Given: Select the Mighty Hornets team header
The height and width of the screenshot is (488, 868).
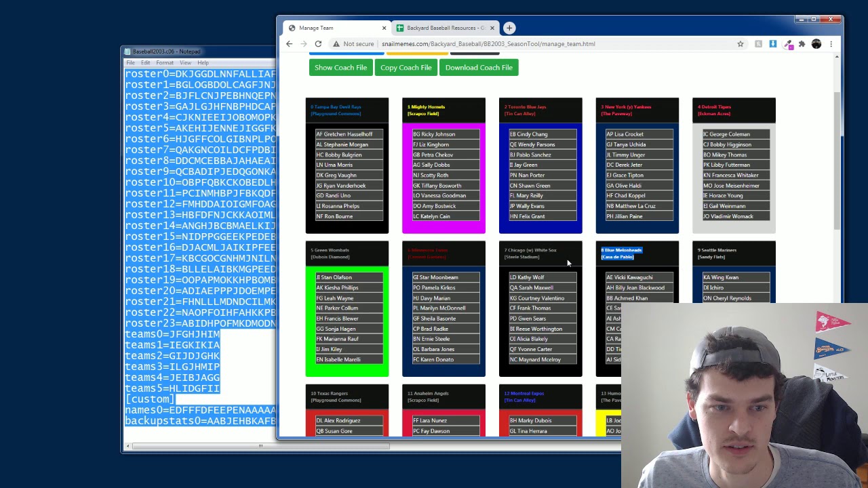Looking at the screenshot, I should pyautogui.click(x=443, y=110).
